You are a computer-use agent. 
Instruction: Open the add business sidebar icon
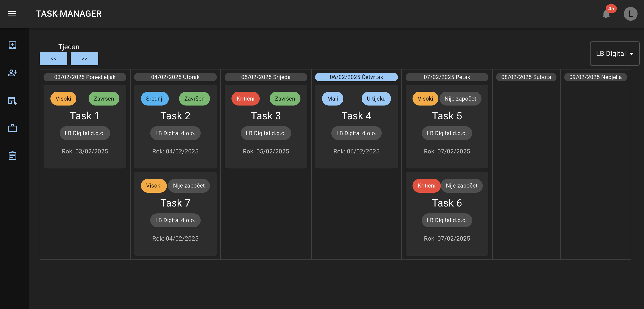click(13, 101)
